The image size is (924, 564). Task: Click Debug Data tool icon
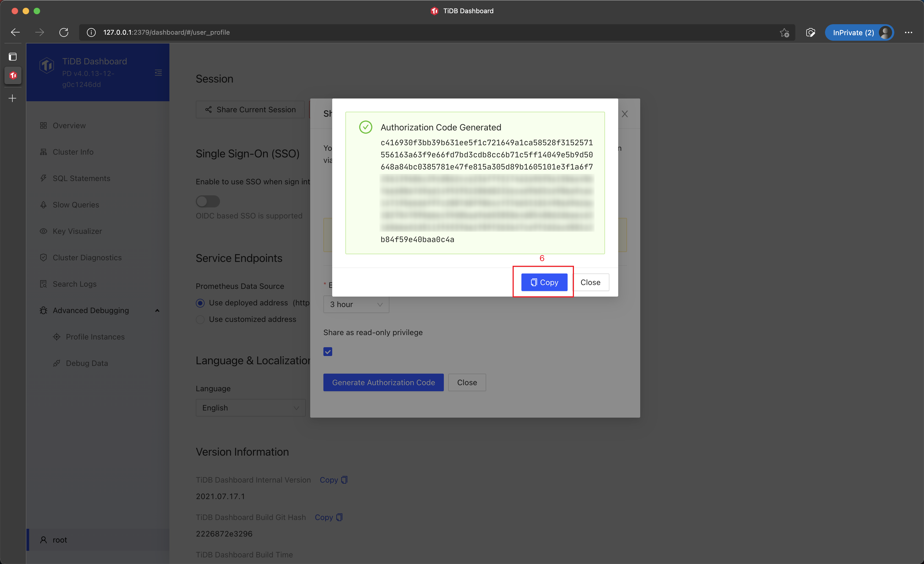pyautogui.click(x=57, y=363)
